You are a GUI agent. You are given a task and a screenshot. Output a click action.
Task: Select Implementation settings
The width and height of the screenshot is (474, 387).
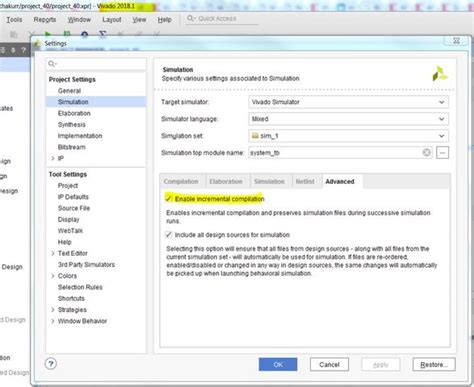(x=80, y=136)
